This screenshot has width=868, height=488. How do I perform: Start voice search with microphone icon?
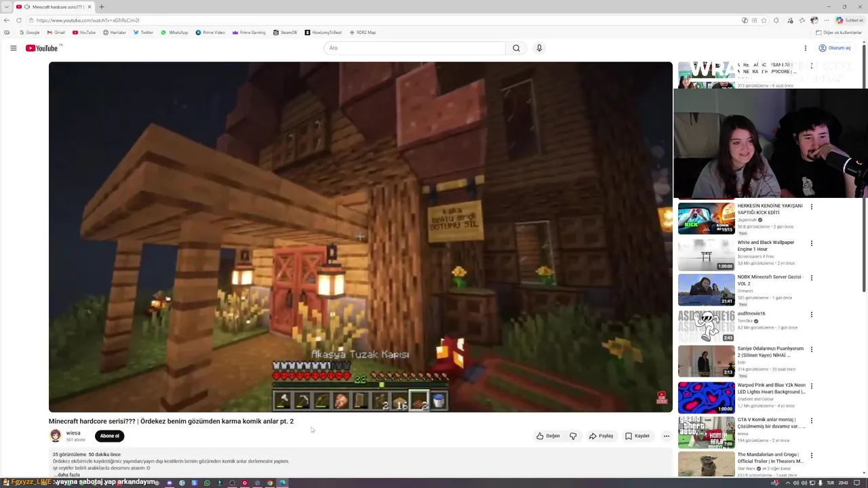(539, 48)
